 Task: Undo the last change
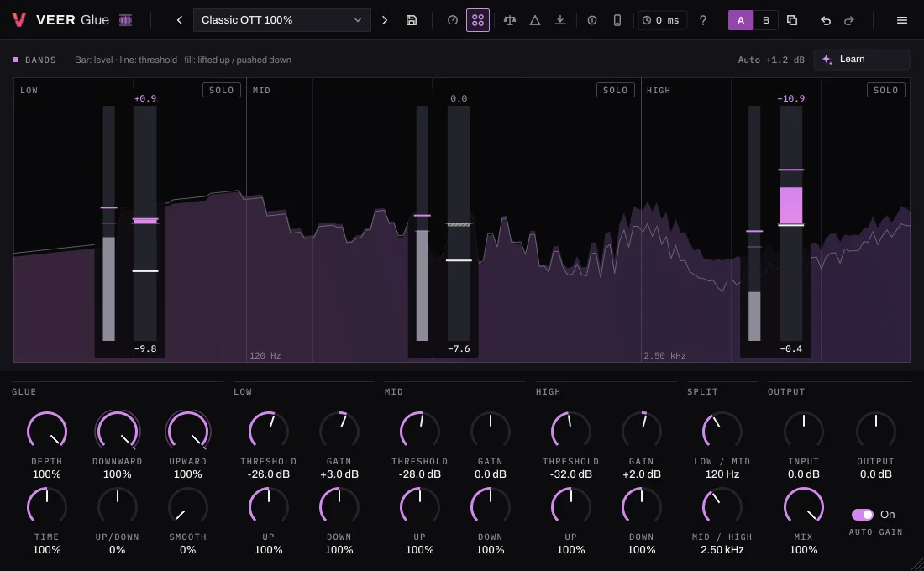click(x=826, y=21)
